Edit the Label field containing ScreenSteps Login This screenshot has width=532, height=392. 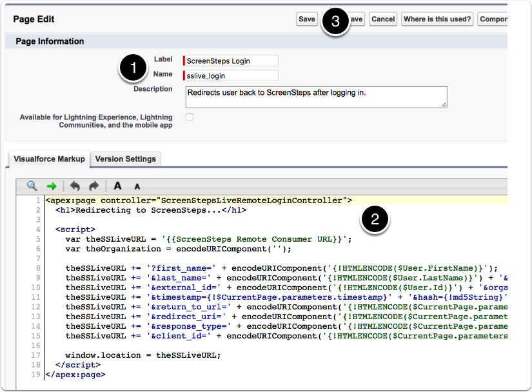pyautogui.click(x=231, y=61)
